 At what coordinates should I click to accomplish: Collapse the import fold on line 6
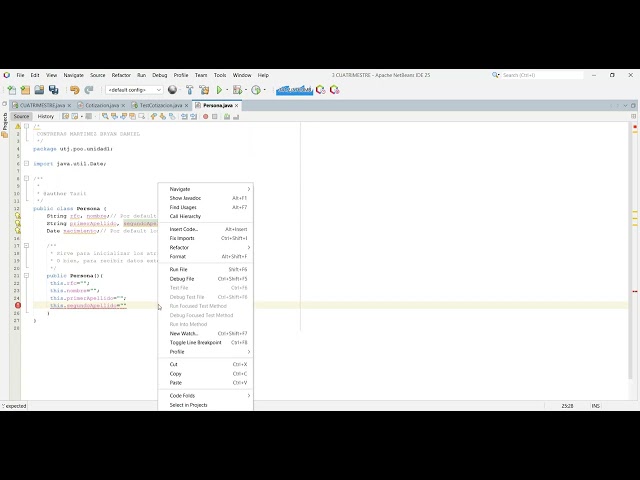26,163
